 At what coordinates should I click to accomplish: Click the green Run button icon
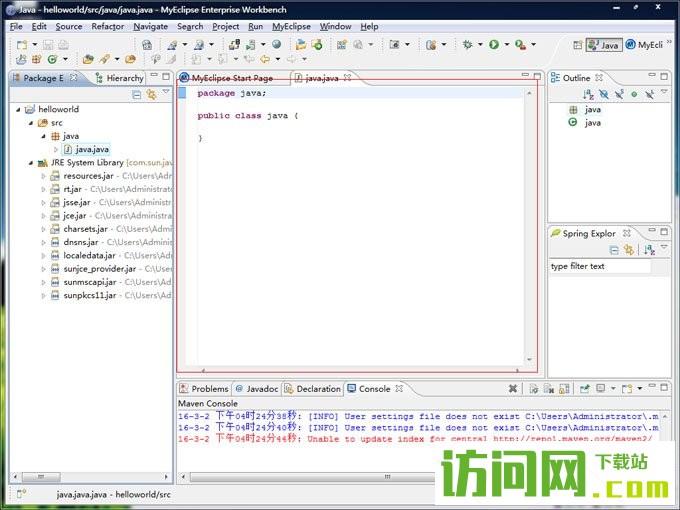tap(494, 44)
